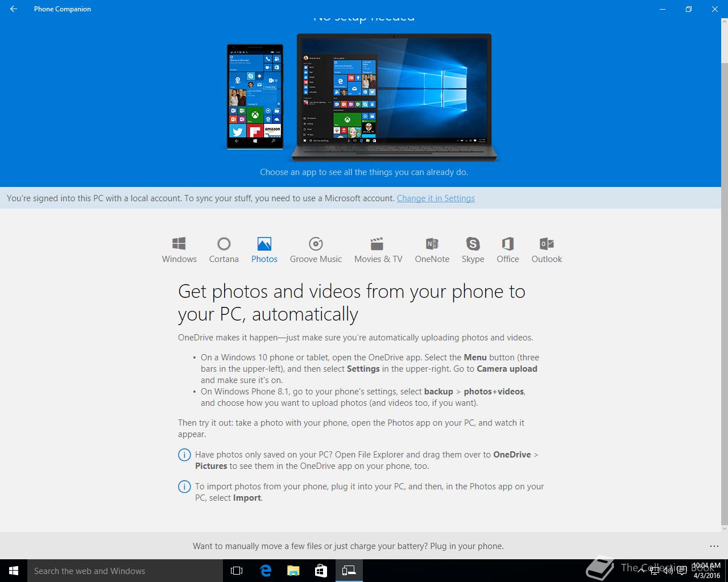Select the Cortana circle icon
Screen dimensions: 728x582
click(x=224, y=244)
